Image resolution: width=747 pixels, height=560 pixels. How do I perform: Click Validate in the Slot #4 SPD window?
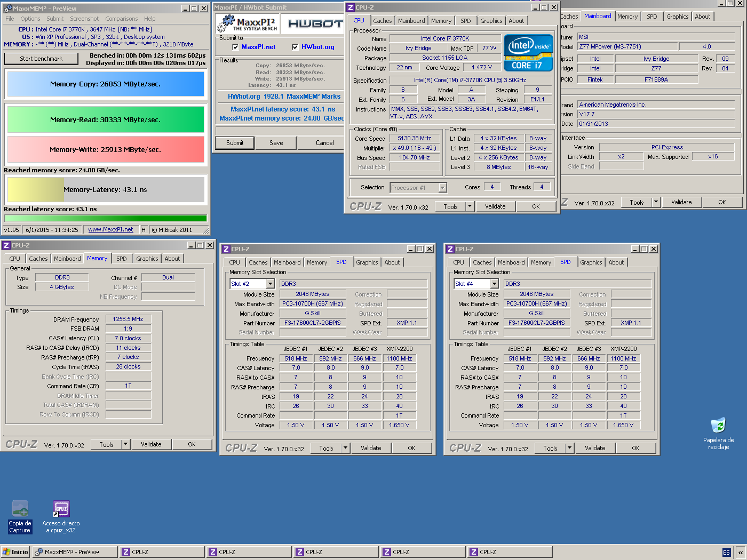595,448
